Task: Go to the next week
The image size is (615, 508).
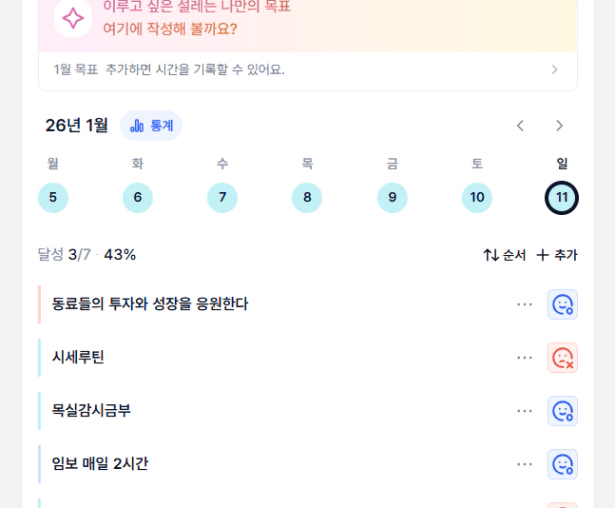Action: click(x=559, y=125)
